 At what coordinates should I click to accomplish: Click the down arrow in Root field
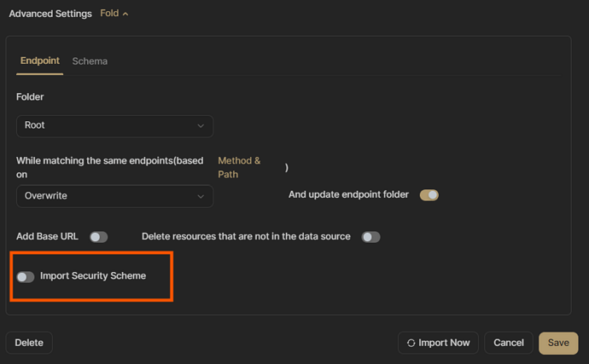(201, 126)
